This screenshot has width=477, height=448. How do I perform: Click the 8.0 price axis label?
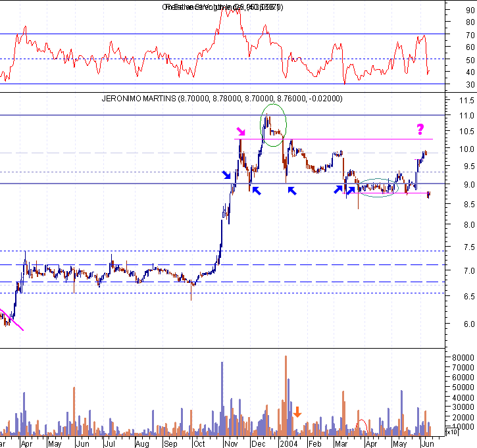469,225
